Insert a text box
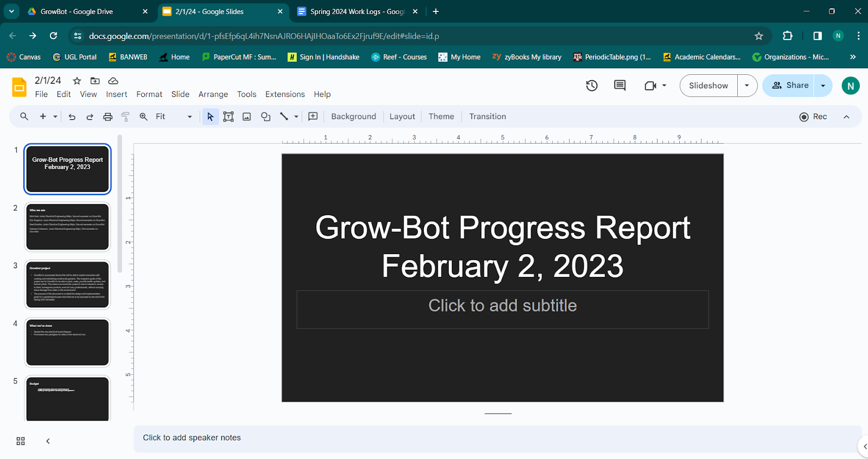Viewport: 868px width, 459px height. point(228,117)
